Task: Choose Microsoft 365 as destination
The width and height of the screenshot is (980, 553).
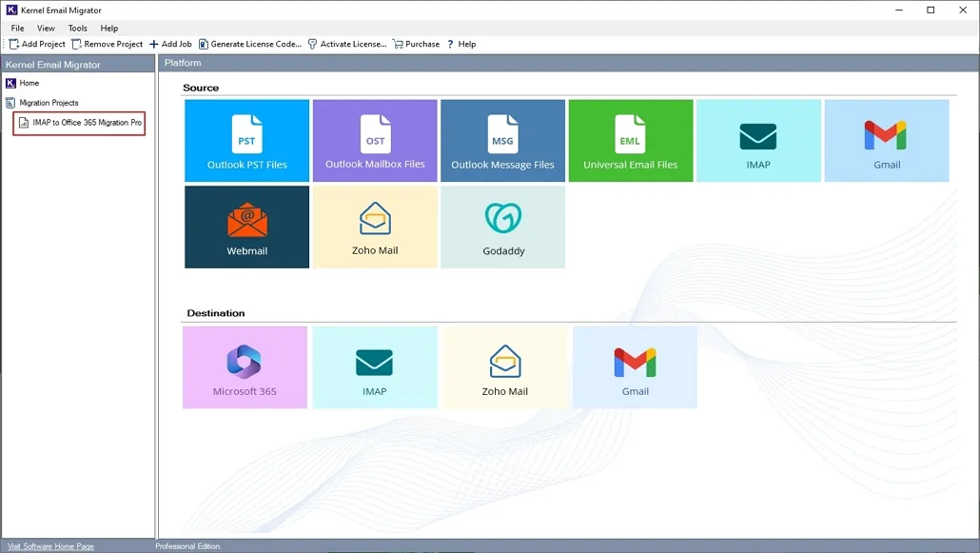Action: click(x=245, y=366)
